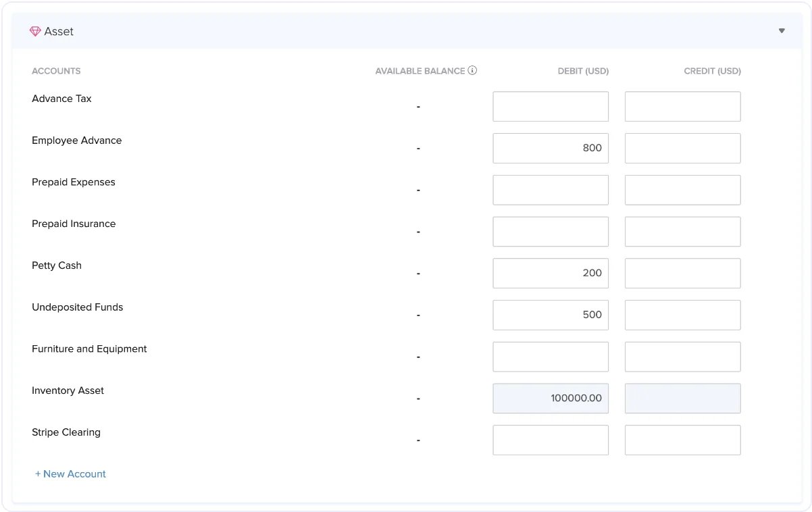Click the Prepaid Insurance account name

coord(74,224)
